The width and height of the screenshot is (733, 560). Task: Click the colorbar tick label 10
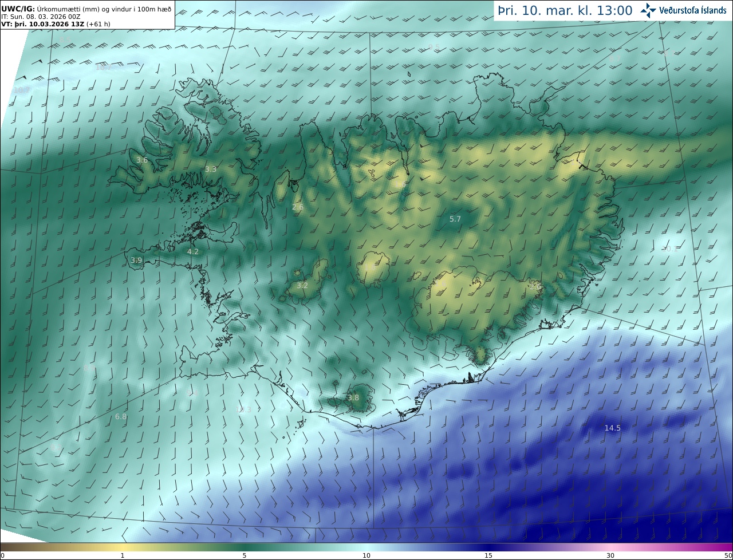366,555
